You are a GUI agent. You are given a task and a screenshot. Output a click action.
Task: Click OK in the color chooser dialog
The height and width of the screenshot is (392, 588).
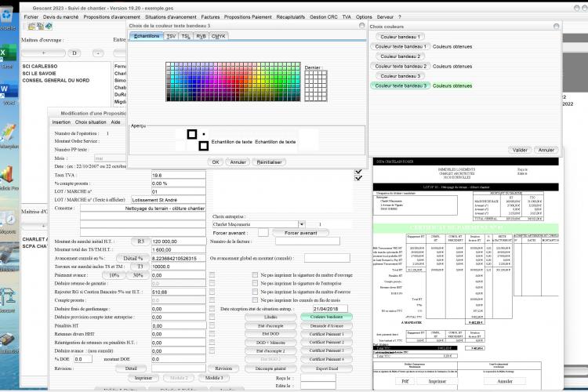(x=216, y=162)
